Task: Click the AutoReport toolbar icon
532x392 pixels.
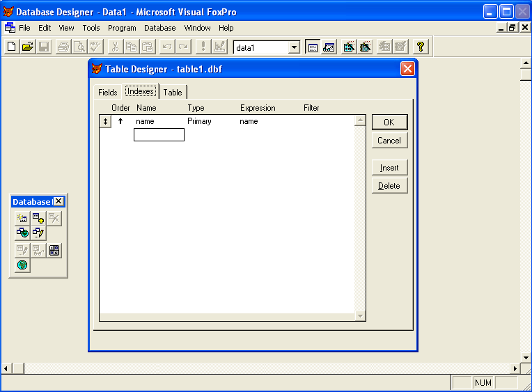Action: [400, 47]
